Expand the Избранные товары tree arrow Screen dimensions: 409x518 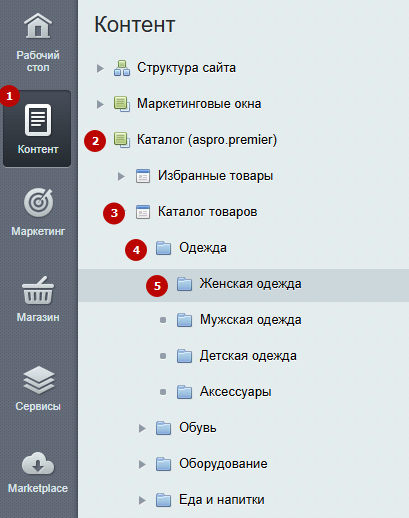coord(121,176)
